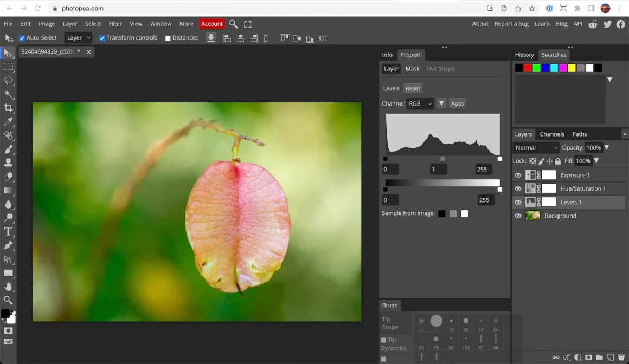
Task: Select the Hand tool
Action: [9, 287]
